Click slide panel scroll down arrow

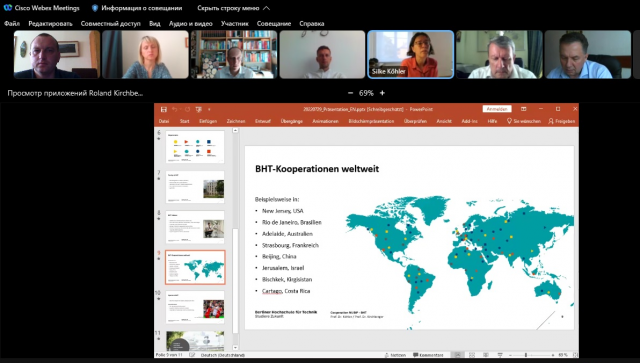[235, 347]
